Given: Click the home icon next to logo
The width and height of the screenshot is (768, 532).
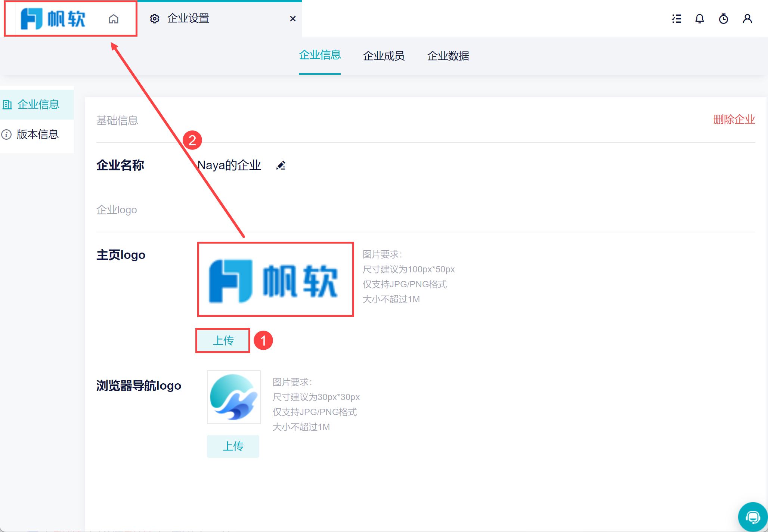Looking at the screenshot, I should click(114, 19).
